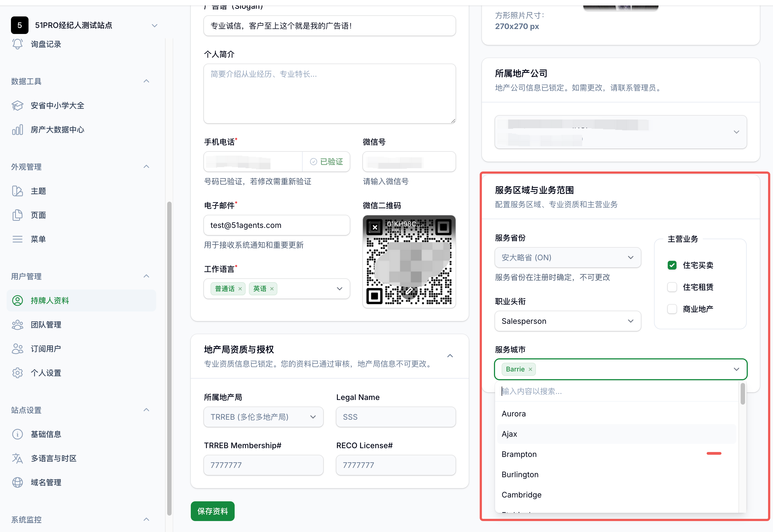The height and width of the screenshot is (532, 773).
Task: Remove the Barrie city tag
Action: point(530,369)
